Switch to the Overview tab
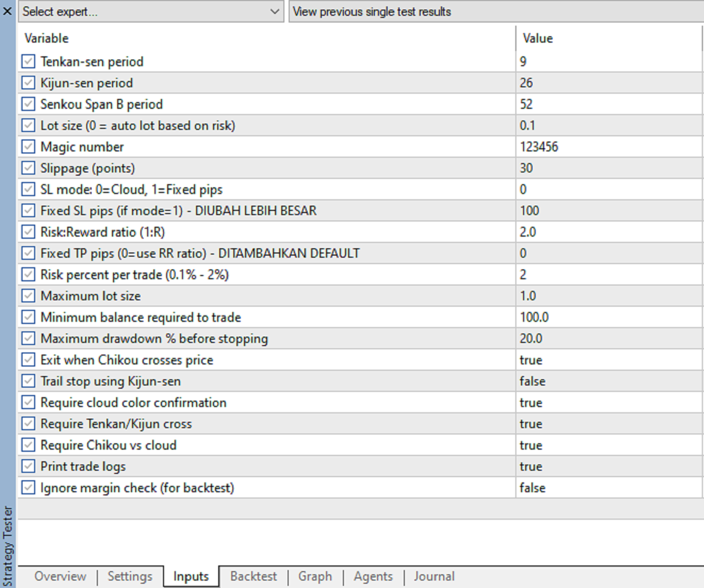The width and height of the screenshot is (704, 588). coord(60,576)
